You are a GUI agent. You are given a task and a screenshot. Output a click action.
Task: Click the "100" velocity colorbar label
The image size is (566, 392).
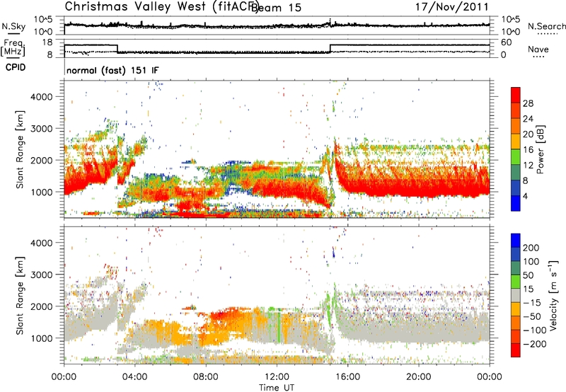[x=531, y=261]
